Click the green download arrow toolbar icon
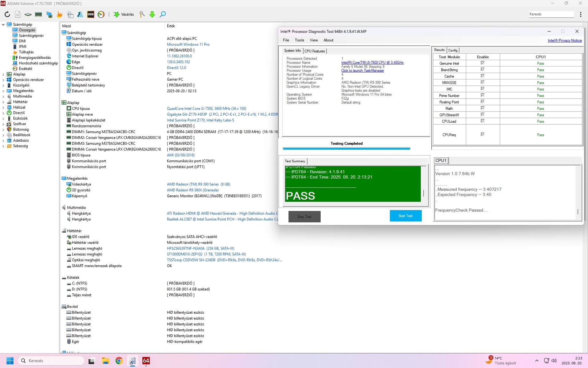 click(x=152, y=14)
